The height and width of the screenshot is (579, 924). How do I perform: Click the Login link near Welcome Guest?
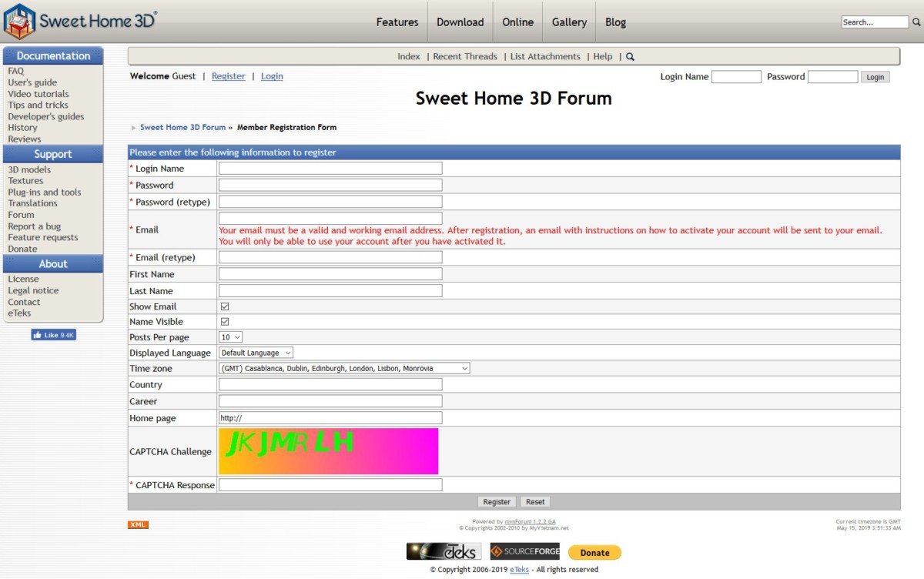click(x=272, y=76)
